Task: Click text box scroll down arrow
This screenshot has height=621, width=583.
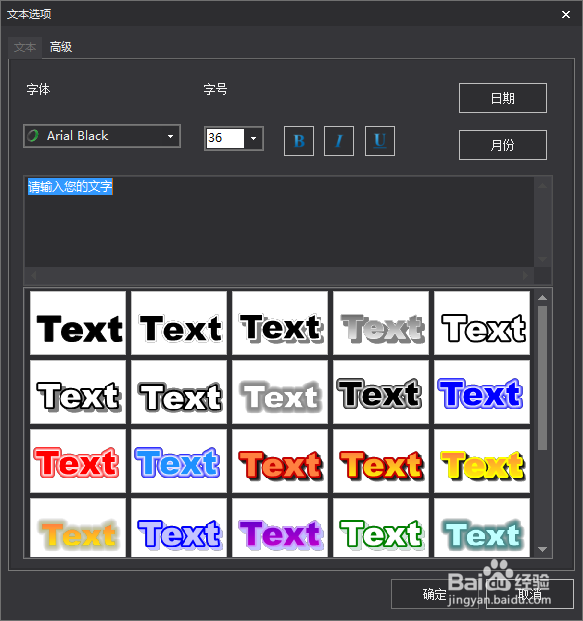Action: point(543,259)
